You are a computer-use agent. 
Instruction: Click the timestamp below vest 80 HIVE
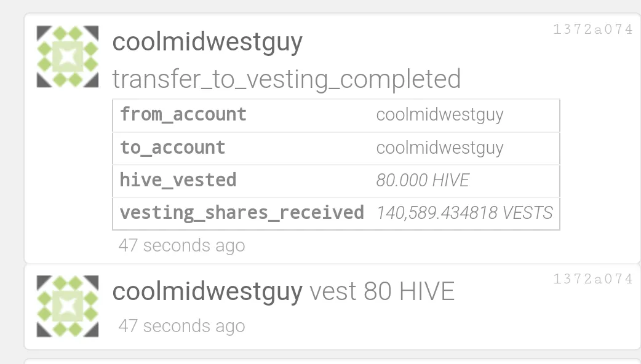click(x=181, y=326)
